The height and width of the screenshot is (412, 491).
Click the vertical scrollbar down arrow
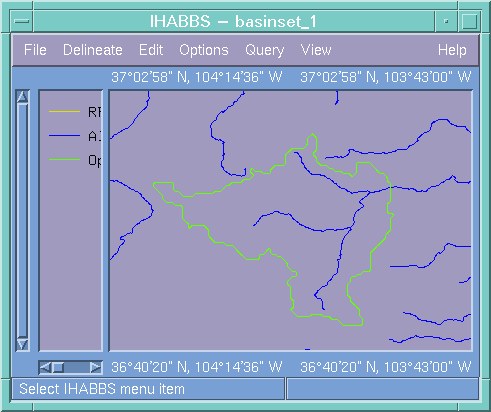22,344
